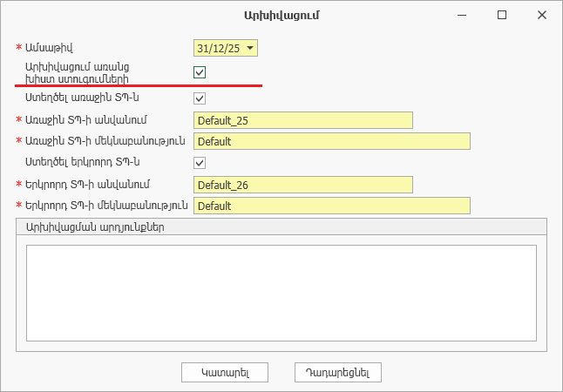563x392 pixels.
Task: Open the Ամսաթիվ date dropdown arrow
Action: (250, 48)
